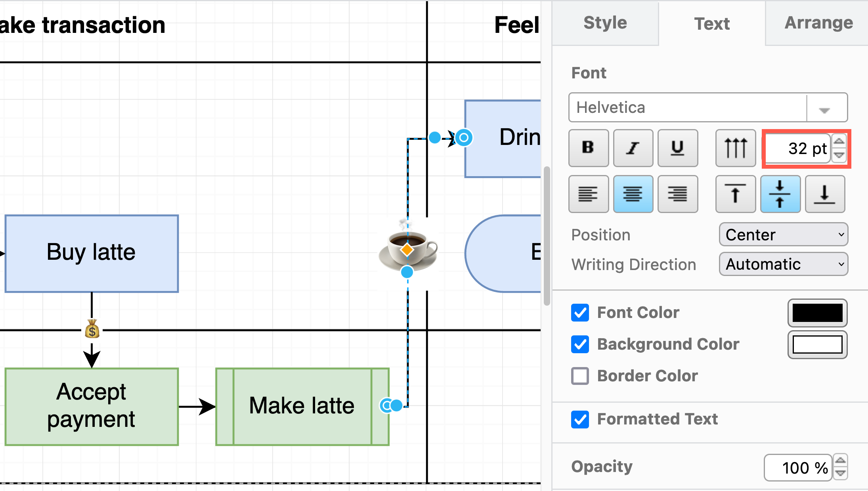Image resolution: width=868 pixels, height=491 pixels.
Task: Toggle bold formatting
Action: pyautogui.click(x=588, y=148)
